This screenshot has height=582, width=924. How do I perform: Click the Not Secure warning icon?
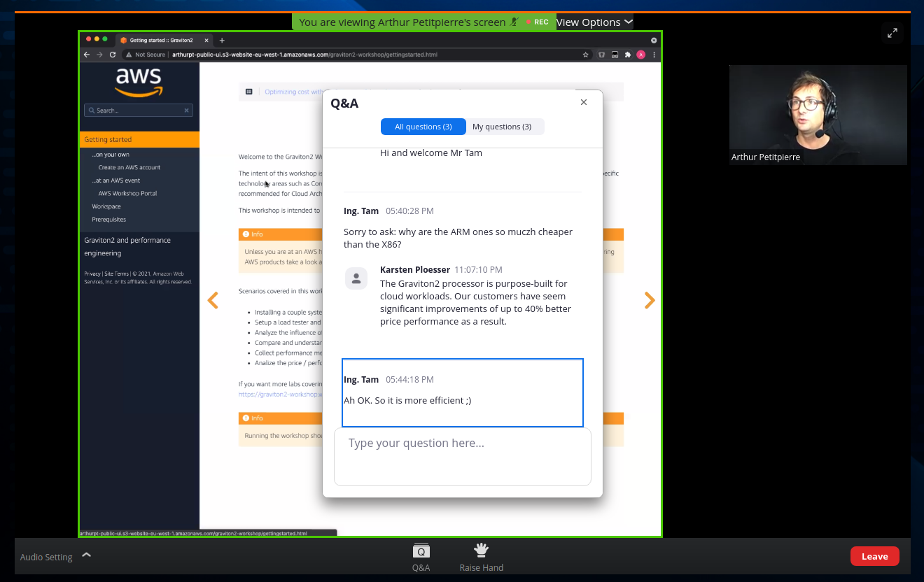coord(129,55)
